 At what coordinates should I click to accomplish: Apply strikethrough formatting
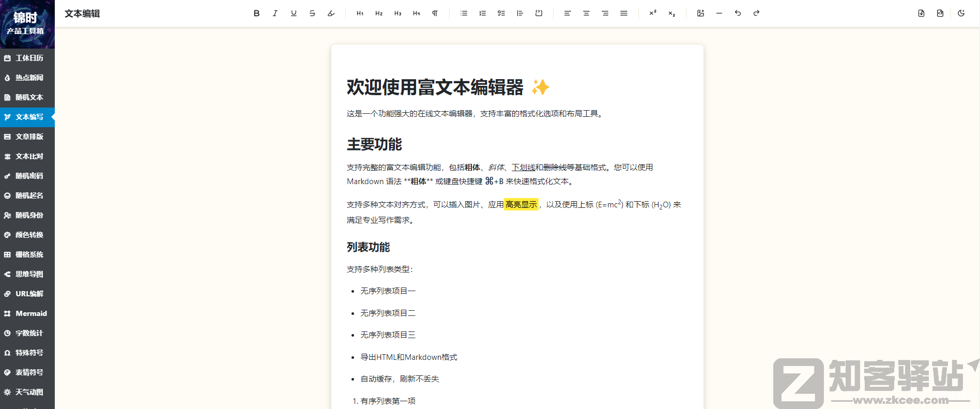coord(312,13)
